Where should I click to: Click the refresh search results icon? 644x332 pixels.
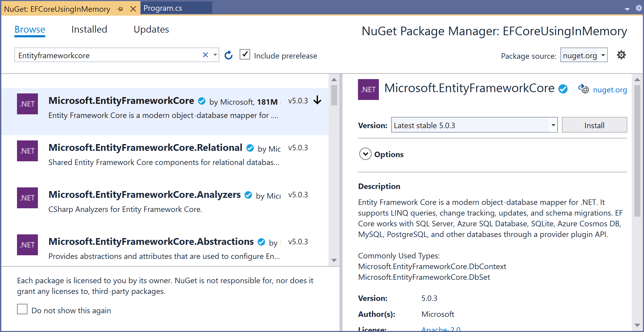pos(228,55)
